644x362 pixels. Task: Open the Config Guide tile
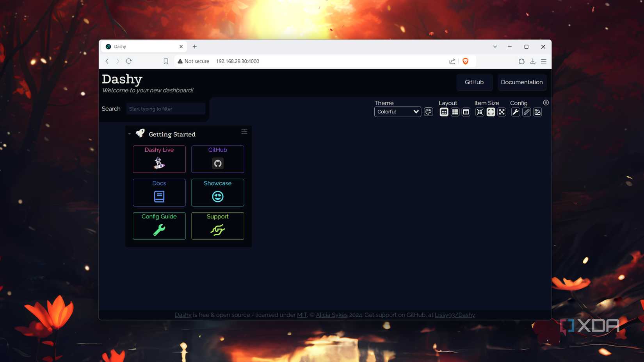(x=159, y=226)
